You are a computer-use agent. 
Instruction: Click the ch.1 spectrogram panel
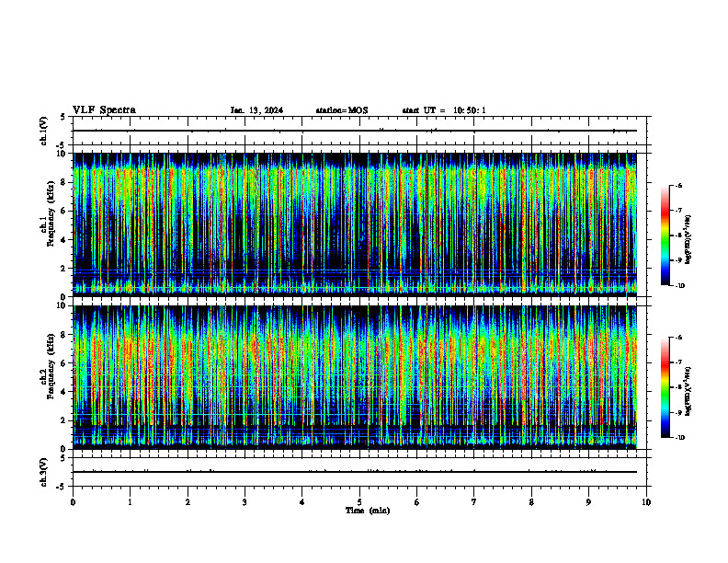click(355, 224)
